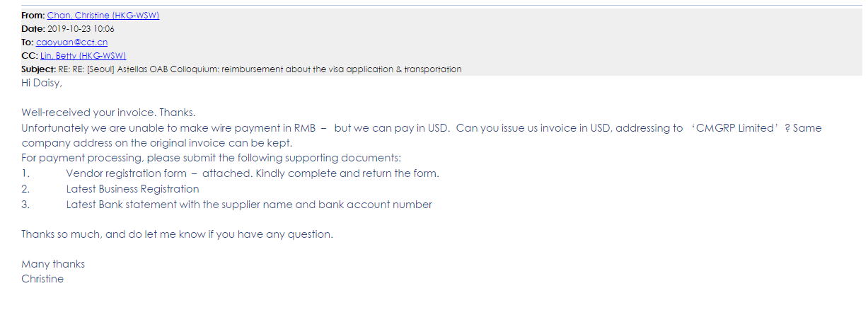Click the "Christine" signature at the bottom

(42, 279)
